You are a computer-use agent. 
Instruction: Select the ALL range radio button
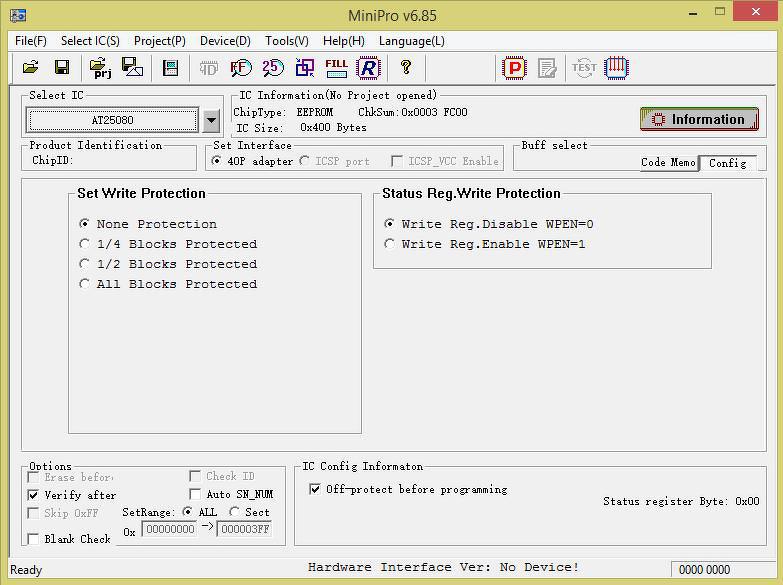point(187,512)
